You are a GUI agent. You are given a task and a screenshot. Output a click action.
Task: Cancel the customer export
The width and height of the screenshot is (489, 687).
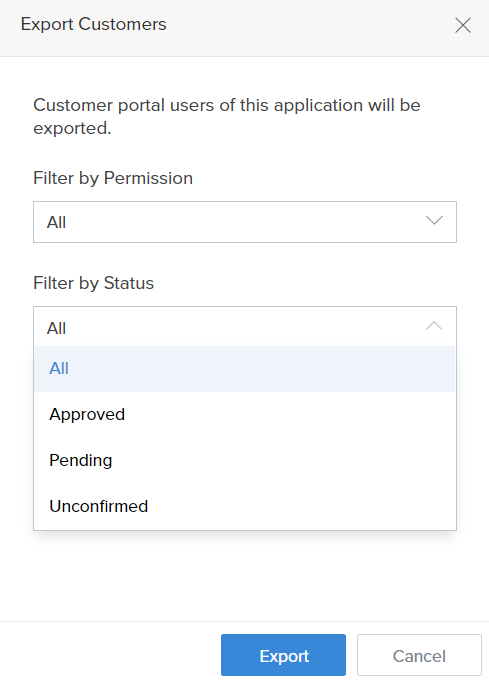[419, 655]
